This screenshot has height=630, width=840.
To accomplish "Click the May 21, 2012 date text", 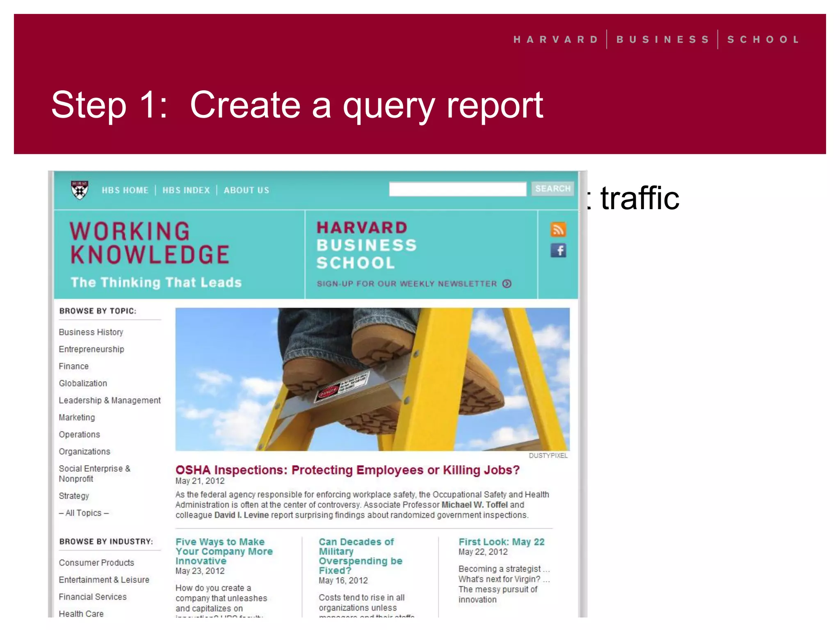I will click(x=200, y=481).
